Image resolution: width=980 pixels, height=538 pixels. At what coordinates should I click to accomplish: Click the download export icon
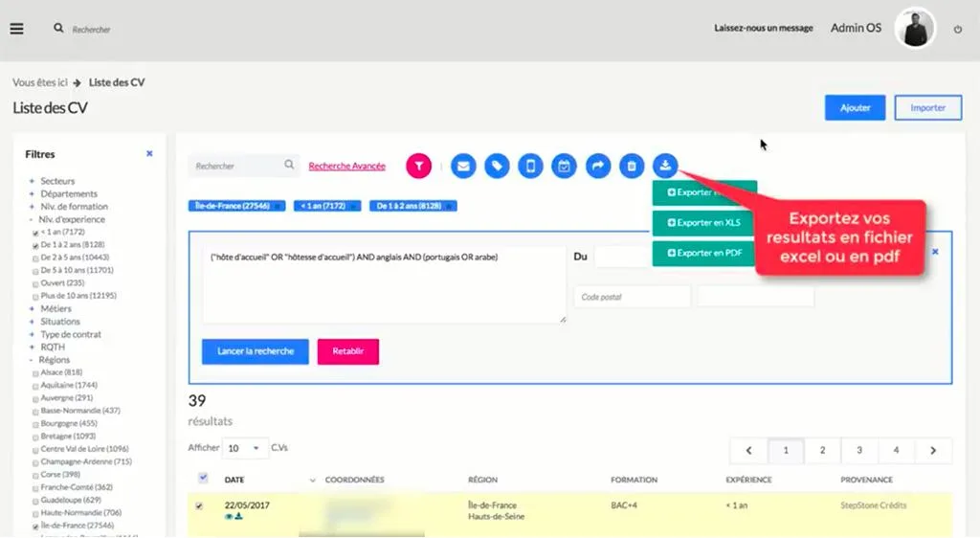[666, 167]
